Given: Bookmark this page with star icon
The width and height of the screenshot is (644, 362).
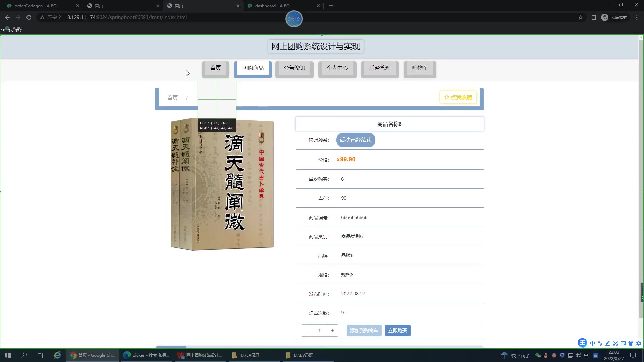Looking at the screenshot, I should [581, 17].
